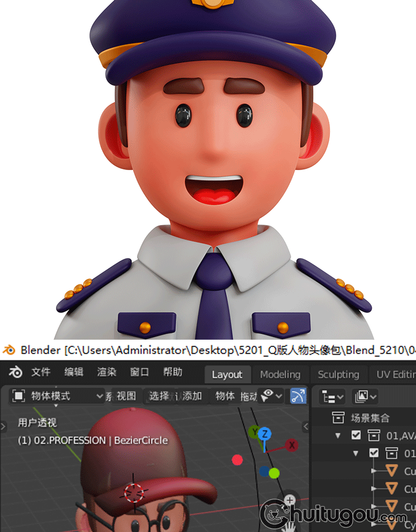Switch to the Modeling workspace tab

280,375
